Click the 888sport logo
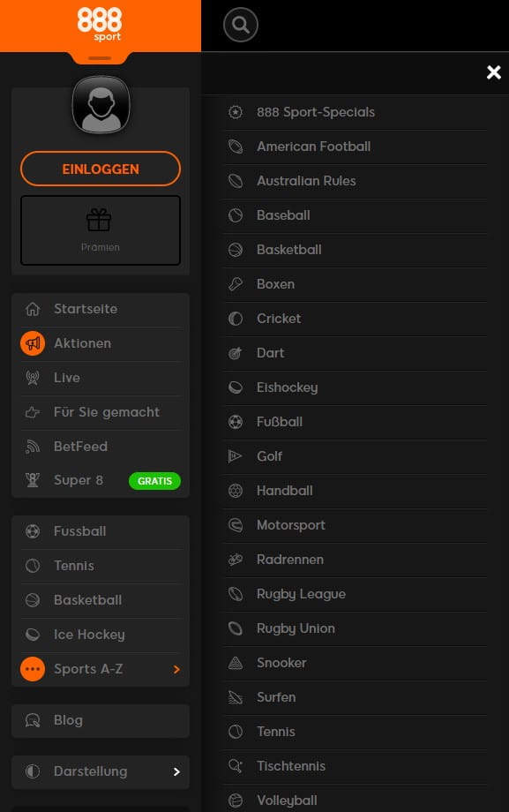This screenshot has height=812, width=509. pyautogui.click(x=100, y=24)
